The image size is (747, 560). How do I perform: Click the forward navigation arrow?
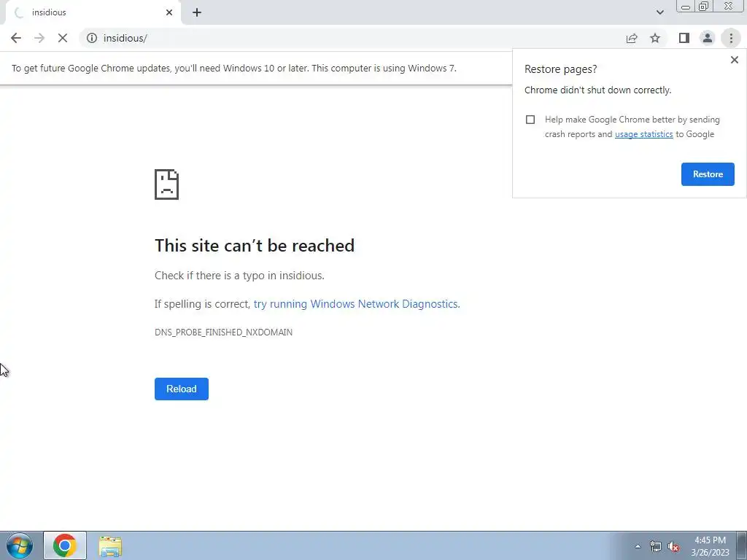39,38
